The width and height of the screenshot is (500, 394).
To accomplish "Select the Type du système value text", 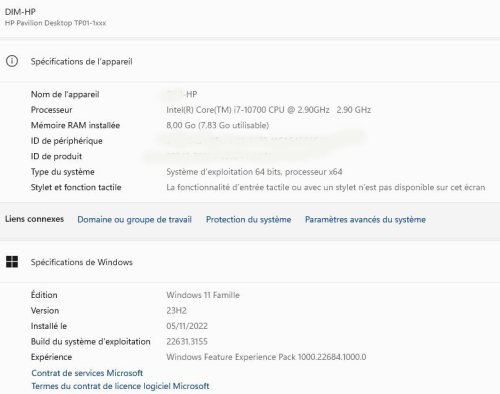I will tap(254, 172).
